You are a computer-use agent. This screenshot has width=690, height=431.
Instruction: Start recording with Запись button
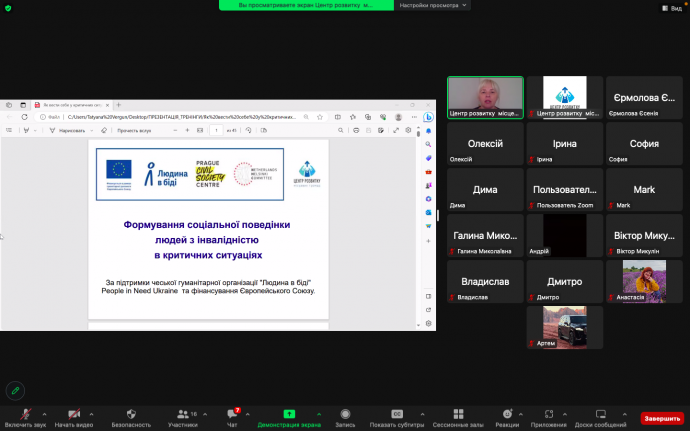(x=344, y=415)
